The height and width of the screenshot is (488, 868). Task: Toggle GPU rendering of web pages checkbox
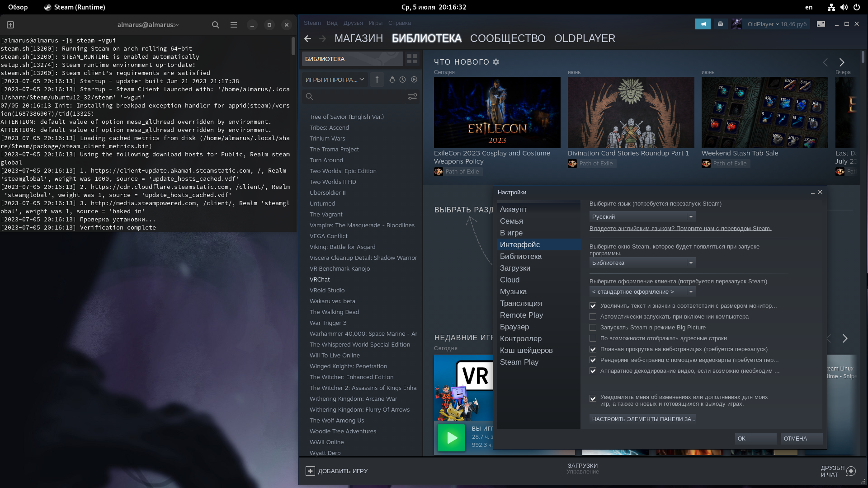tap(593, 360)
